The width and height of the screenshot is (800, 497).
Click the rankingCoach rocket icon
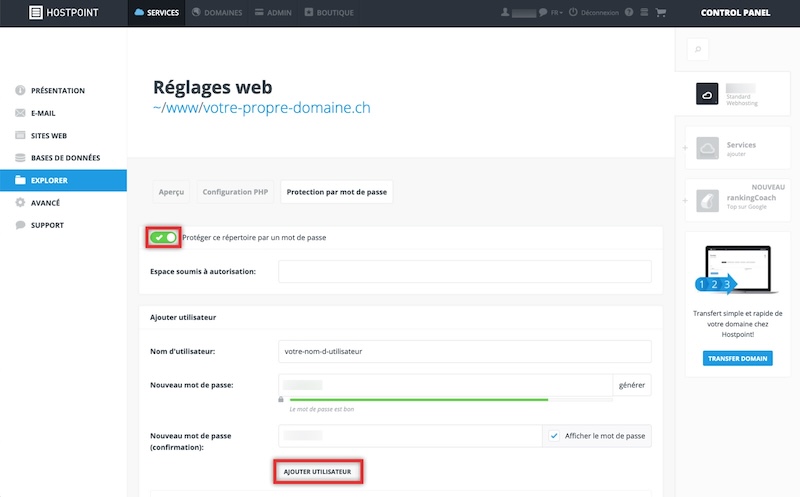point(707,201)
